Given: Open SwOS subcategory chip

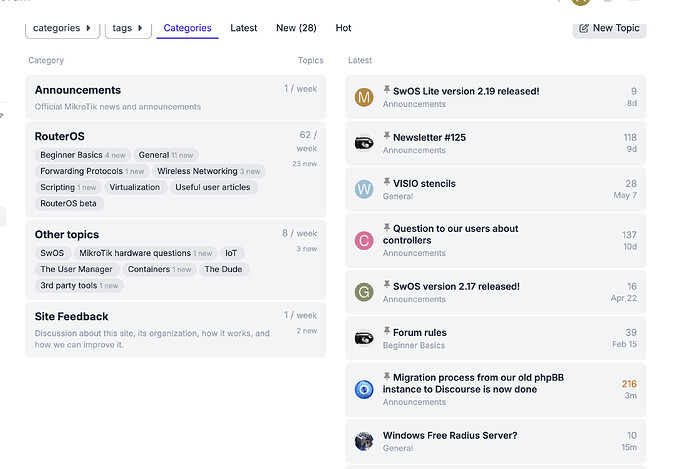Looking at the screenshot, I should pyautogui.click(x=52, y=253).
